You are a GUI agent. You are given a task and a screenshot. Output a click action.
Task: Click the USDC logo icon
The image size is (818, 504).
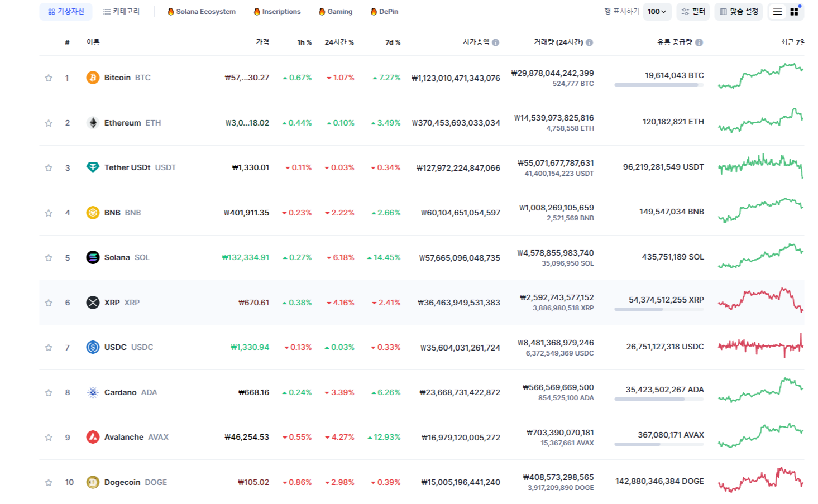[x=93, y=347]
